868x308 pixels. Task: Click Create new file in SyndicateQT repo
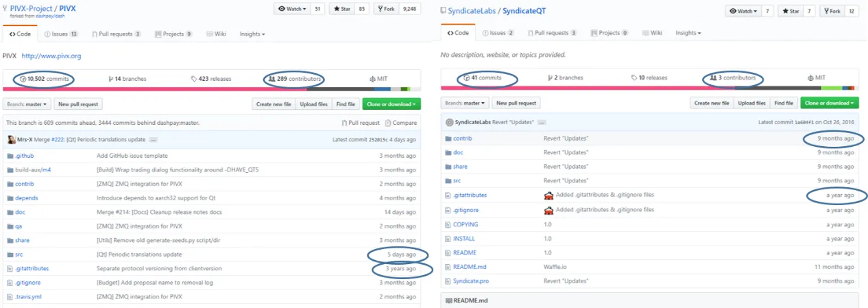(x=712, y=103)
